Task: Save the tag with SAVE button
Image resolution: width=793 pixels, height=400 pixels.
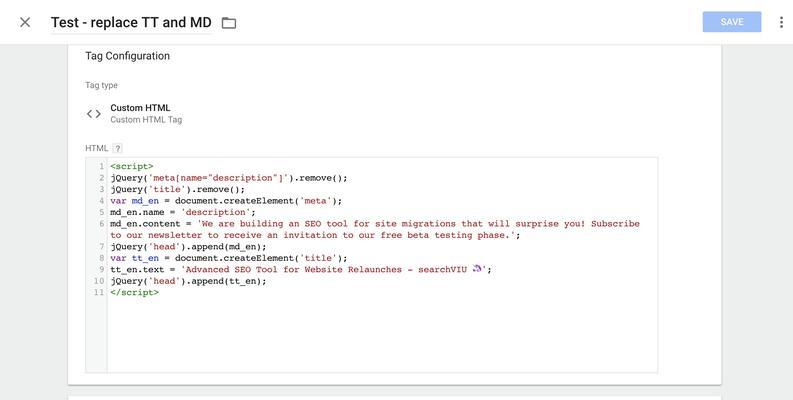Action: coord(732,22)
